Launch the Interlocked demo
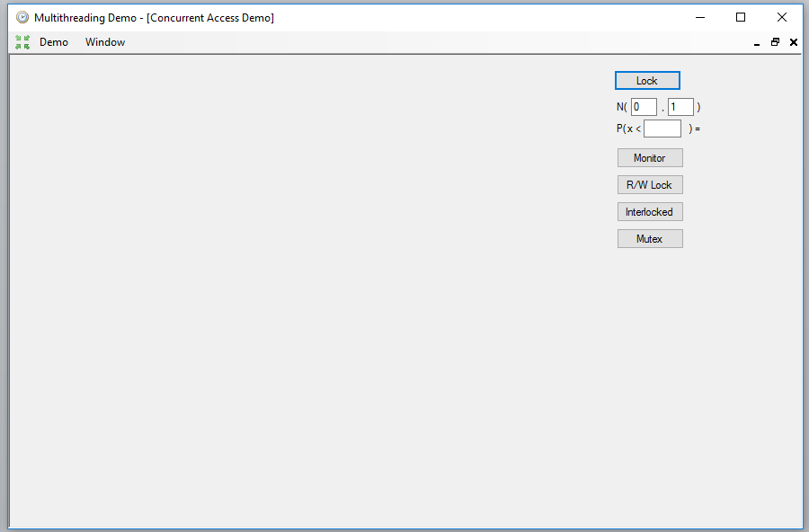This screenshot has height=532, width=809. click(x=650, y=211)
